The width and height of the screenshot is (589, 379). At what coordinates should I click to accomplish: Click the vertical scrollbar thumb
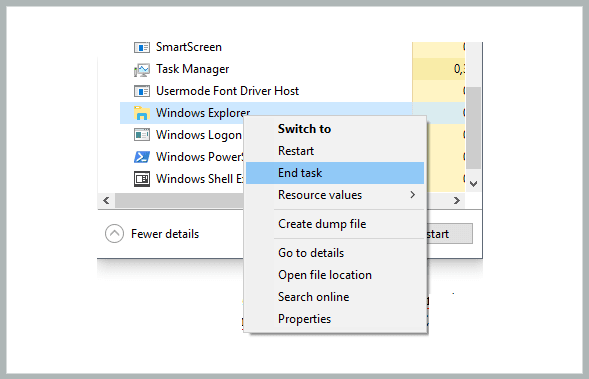[473, 128]
